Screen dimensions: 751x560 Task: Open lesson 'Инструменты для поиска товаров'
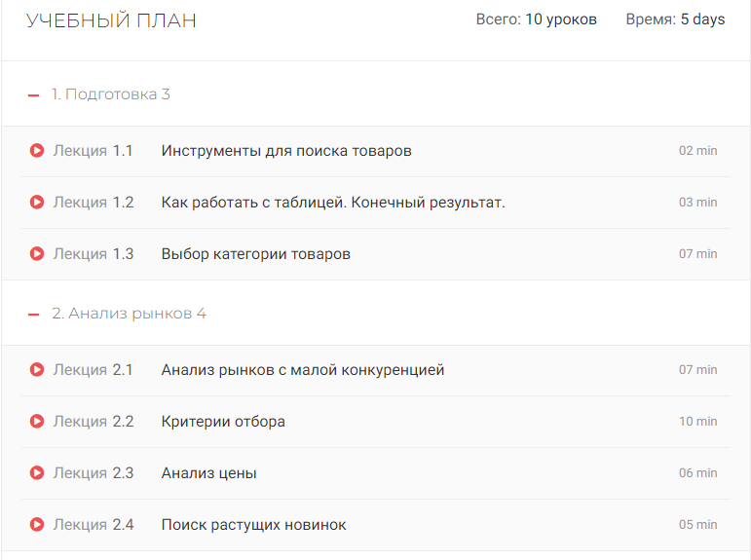[x=286, y=151]
